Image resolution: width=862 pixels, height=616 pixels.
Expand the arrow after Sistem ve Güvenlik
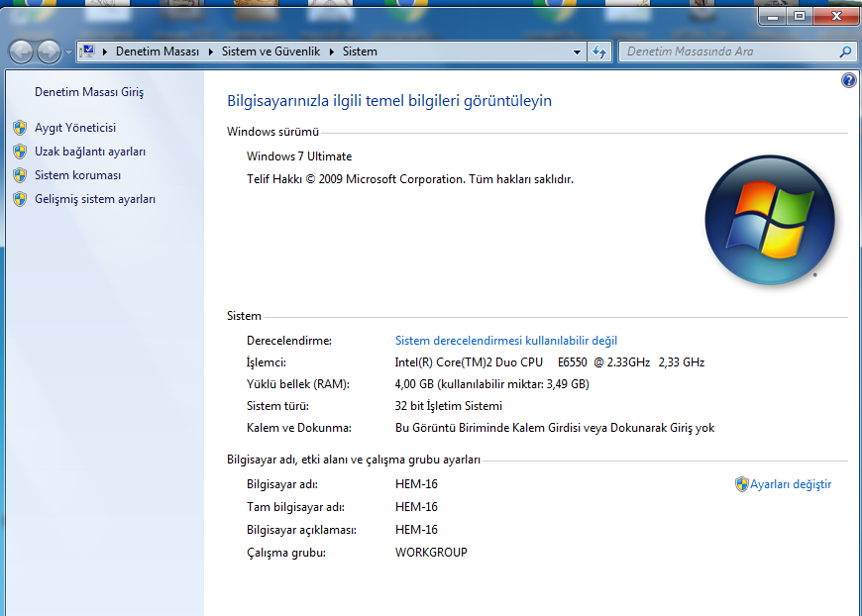[x=332, y=51]
